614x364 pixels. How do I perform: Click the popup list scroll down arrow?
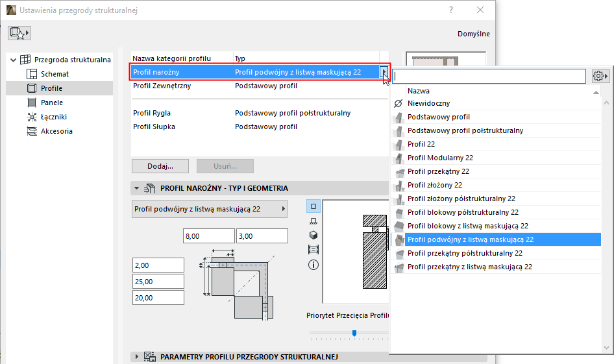(607, 348)
